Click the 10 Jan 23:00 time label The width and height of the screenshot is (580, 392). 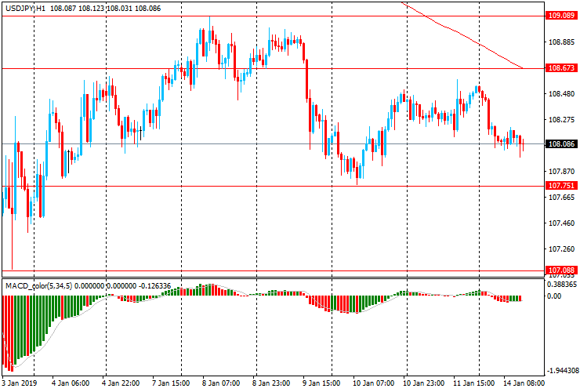[423, 383]
